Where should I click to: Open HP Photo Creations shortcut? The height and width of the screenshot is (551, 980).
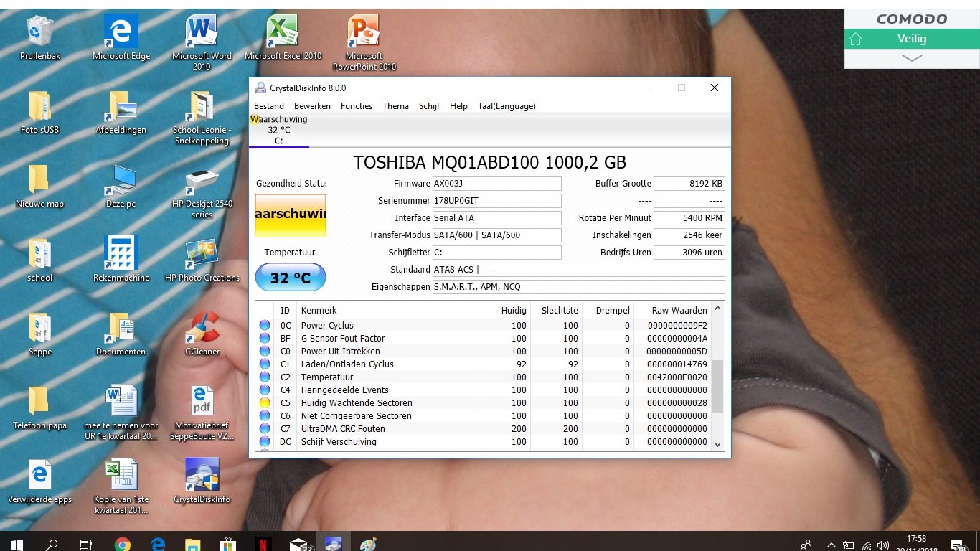(202, 260)
